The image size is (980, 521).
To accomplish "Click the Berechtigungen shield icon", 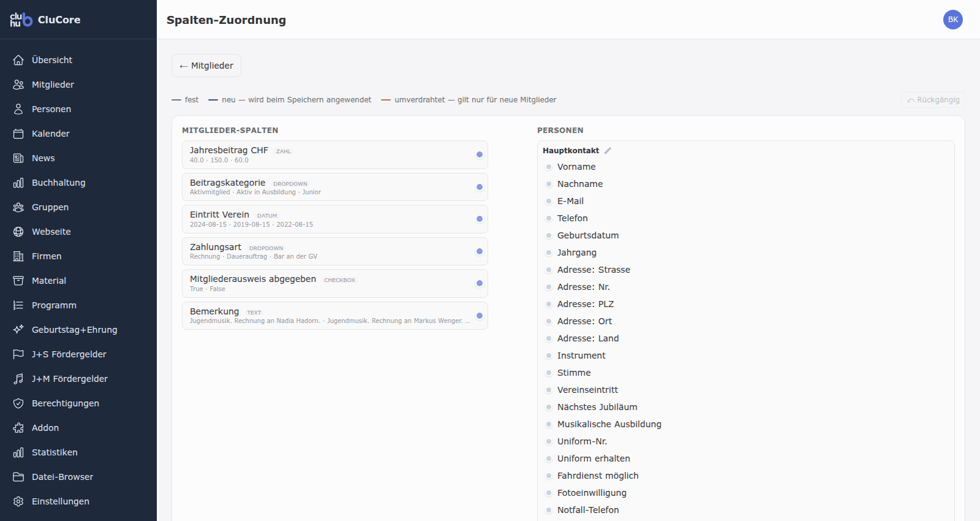I will 18,403.
